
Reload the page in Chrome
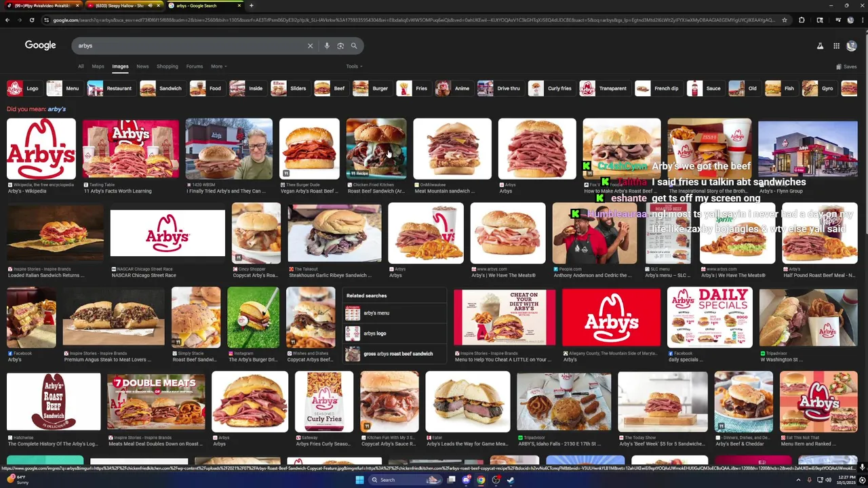[x=32, y=20]
